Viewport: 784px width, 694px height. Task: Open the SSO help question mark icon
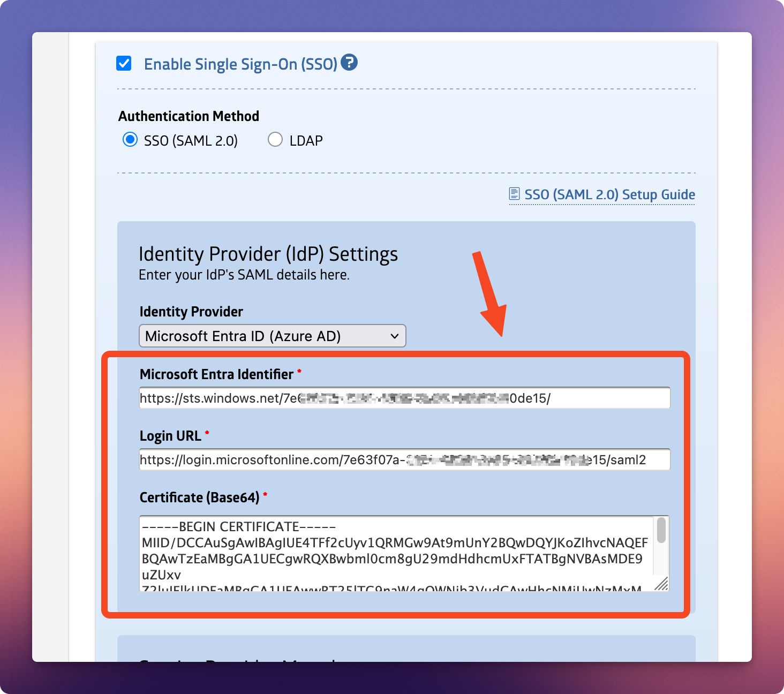[349, 63]
